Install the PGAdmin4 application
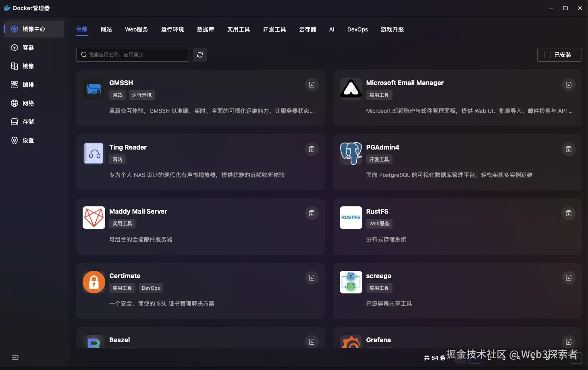The height and width of the screenshot is (370, 588). 569,149
